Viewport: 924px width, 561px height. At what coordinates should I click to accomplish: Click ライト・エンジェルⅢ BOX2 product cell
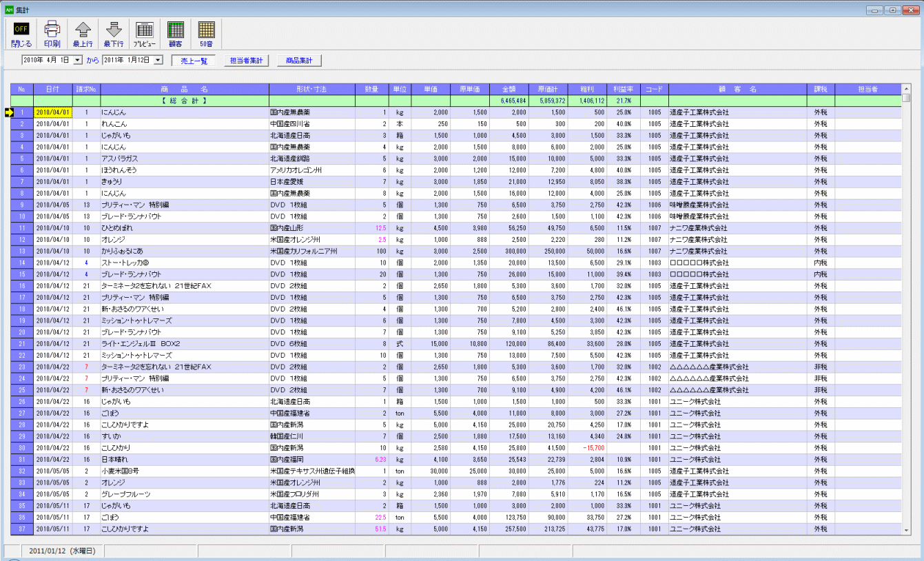coord(184,344)
